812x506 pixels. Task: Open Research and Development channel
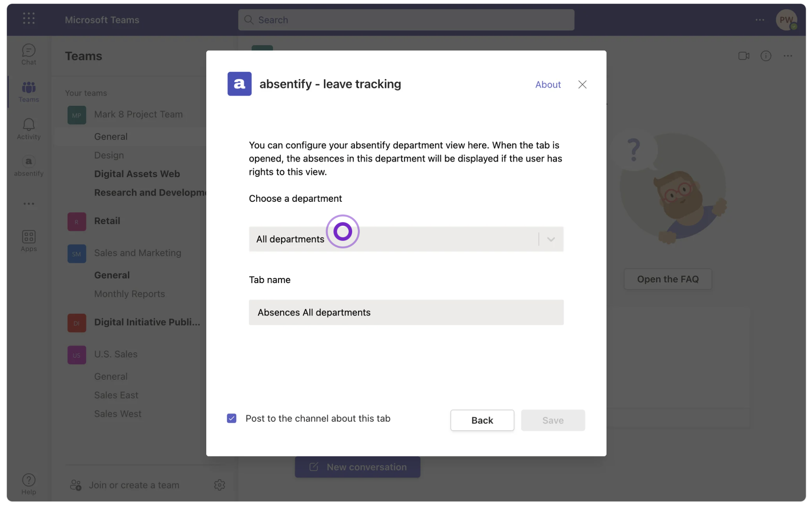click(150, 193)
